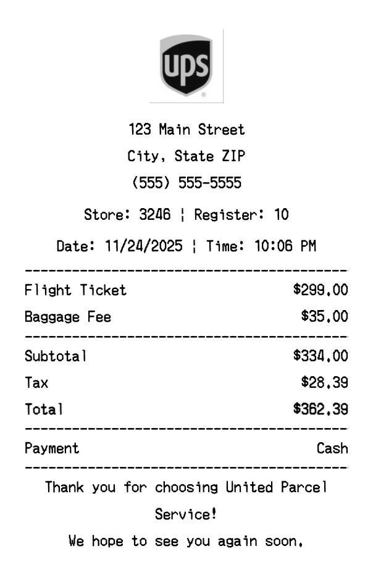The image size is (373, 588).
Task: Click the (555) 555-5555 phone number
Action: click(186, 183)
